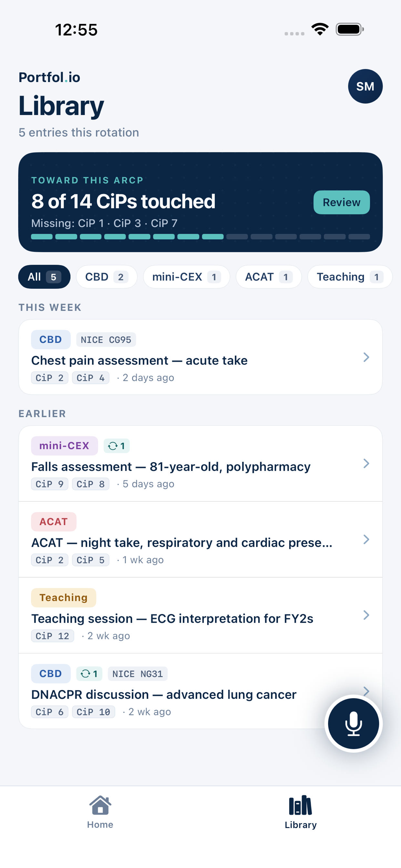Click the Review button

(341, 202)
